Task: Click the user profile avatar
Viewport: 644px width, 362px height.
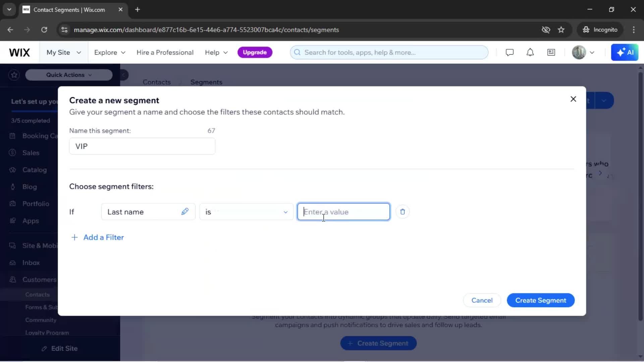Action: point(579,52)
